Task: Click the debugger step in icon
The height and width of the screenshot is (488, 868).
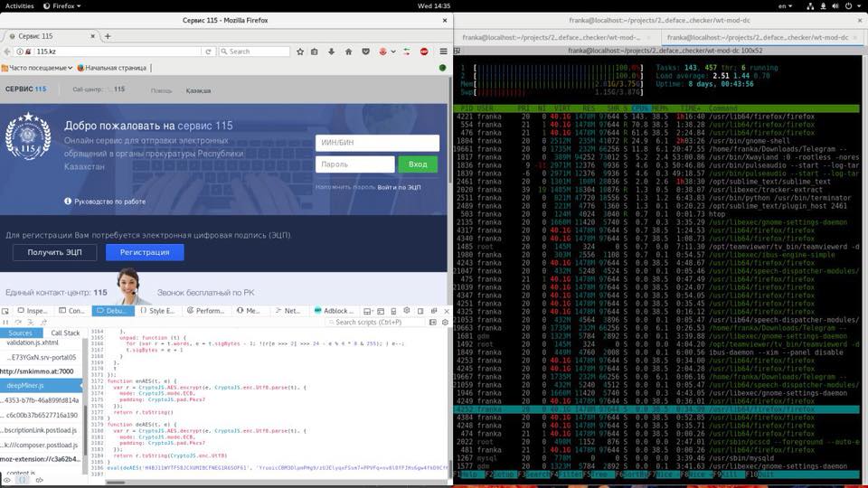Action: pyautogui.click(x=31, y=322)
